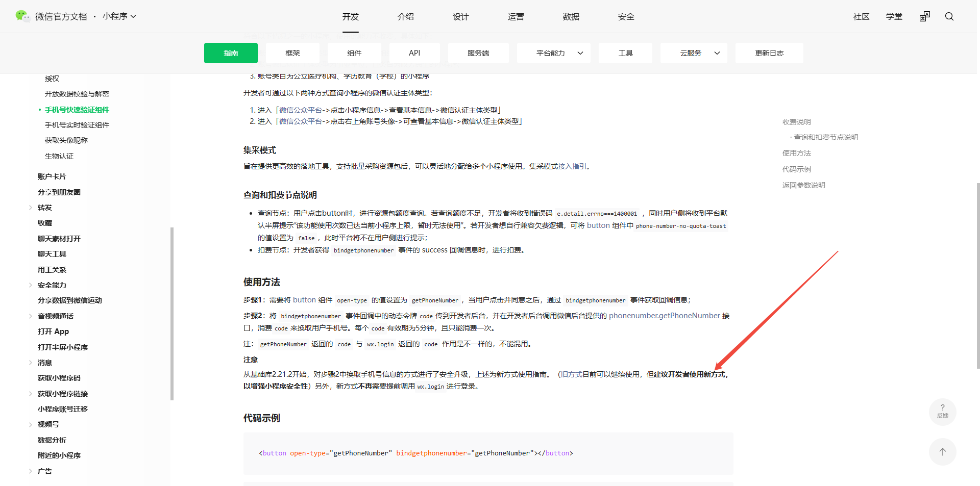Image resolution: width=980 pixels, height=486 pixels.
Task: Open the first 微信公众平台 link
Action: (x=301, y=110)
